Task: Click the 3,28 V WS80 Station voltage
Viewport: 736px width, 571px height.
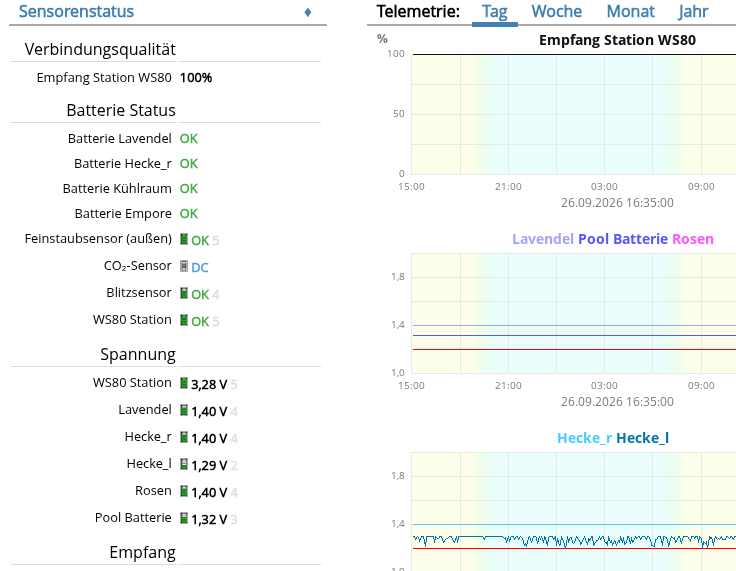Action: (209, 385)
